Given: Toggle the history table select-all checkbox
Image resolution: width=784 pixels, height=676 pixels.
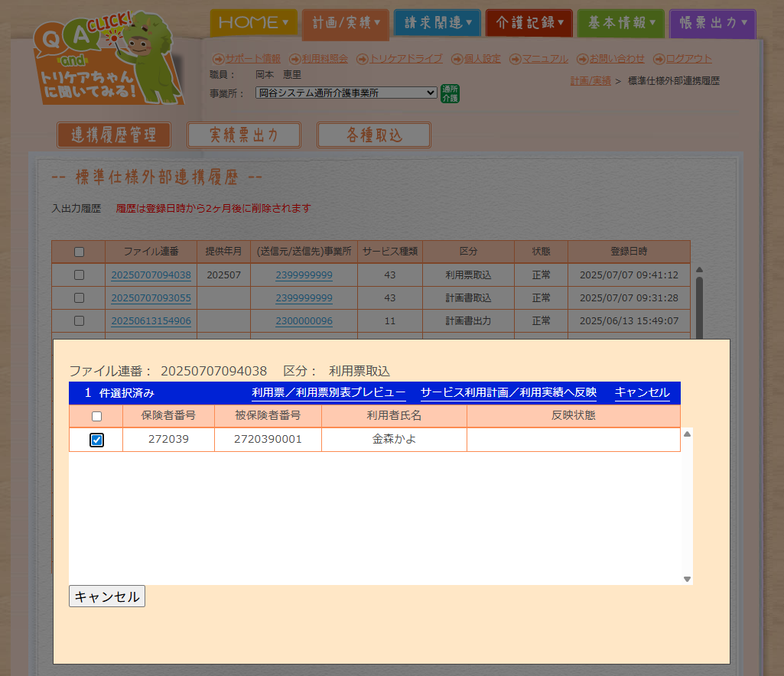Looking at the screenshot, I should click(79, 252).
